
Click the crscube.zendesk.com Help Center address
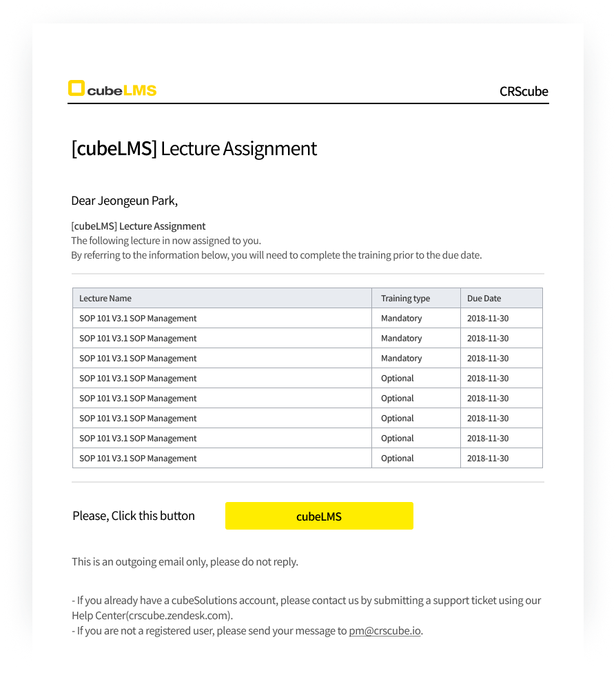point(179,616)
